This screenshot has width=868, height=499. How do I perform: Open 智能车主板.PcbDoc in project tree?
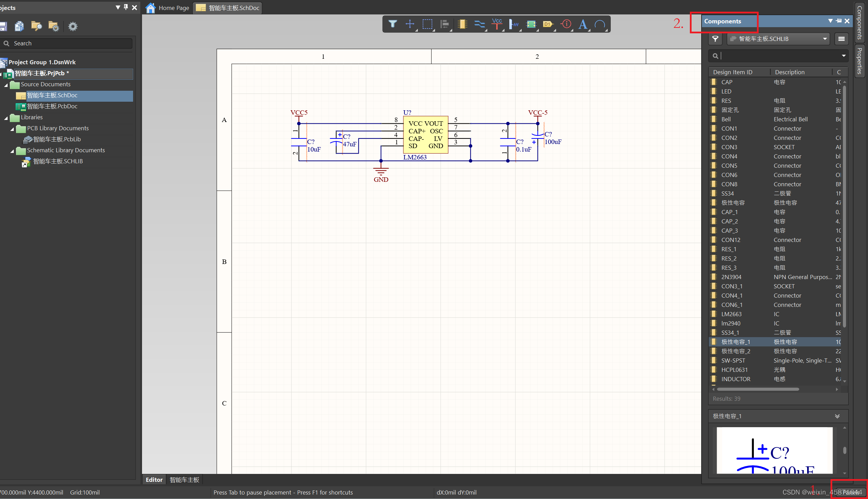click(52, 107)
